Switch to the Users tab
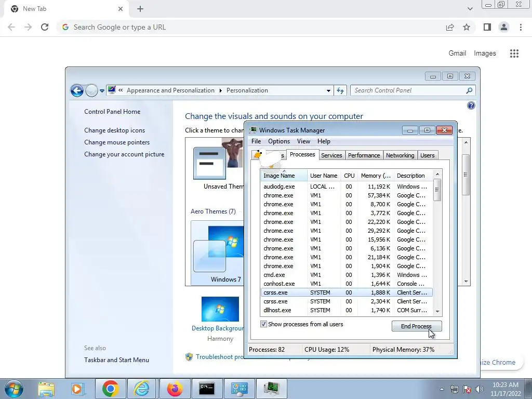Image resolution: width=532 pixels, height=399 pixels. (427, 155)
